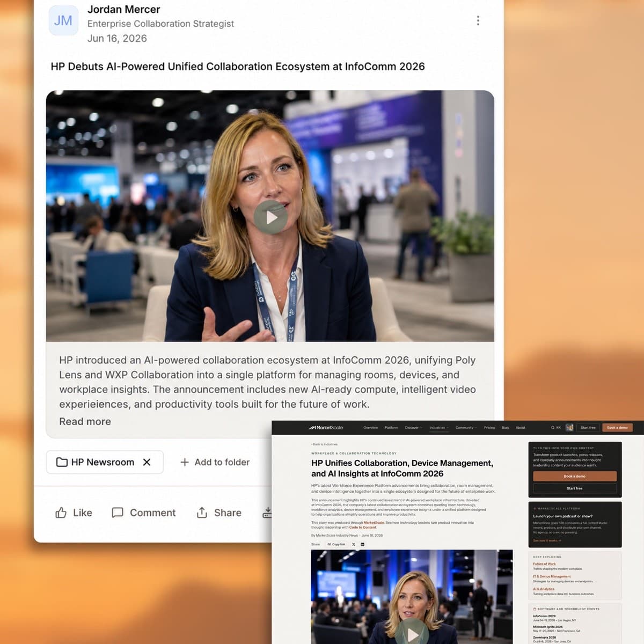Screen dimensions: 644x644
Task: Open the Code to Content link
Action: click(363, 528)
